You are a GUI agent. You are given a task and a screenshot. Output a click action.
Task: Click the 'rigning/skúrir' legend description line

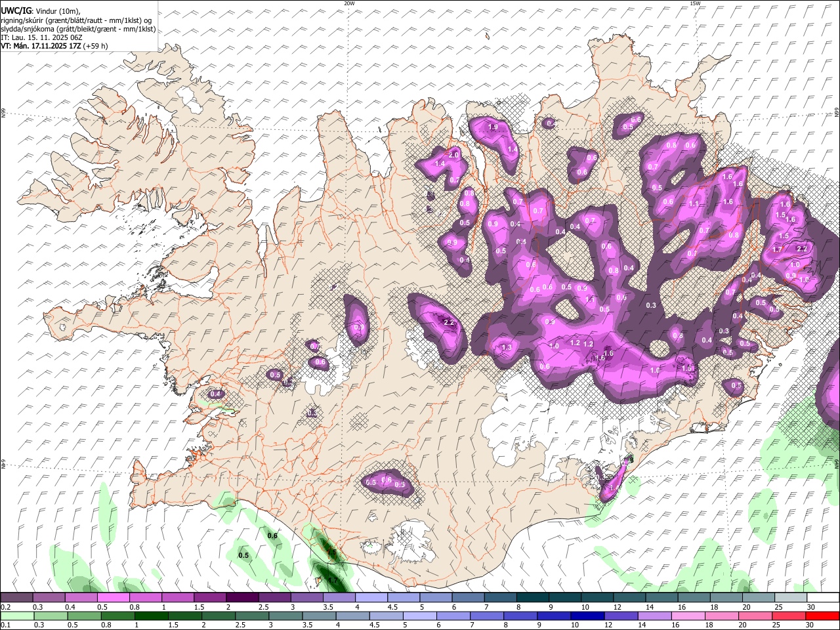pos(76,20)
